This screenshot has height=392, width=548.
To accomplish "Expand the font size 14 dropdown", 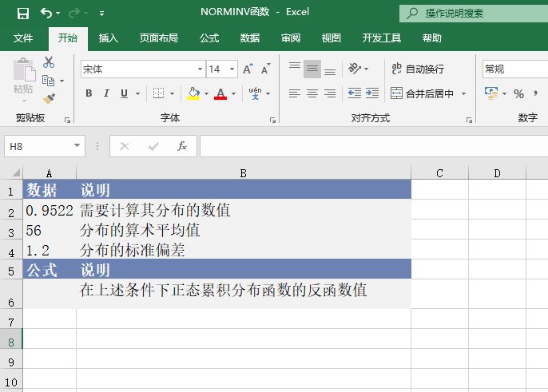I will pyautogui.click(x=232, y=69).
